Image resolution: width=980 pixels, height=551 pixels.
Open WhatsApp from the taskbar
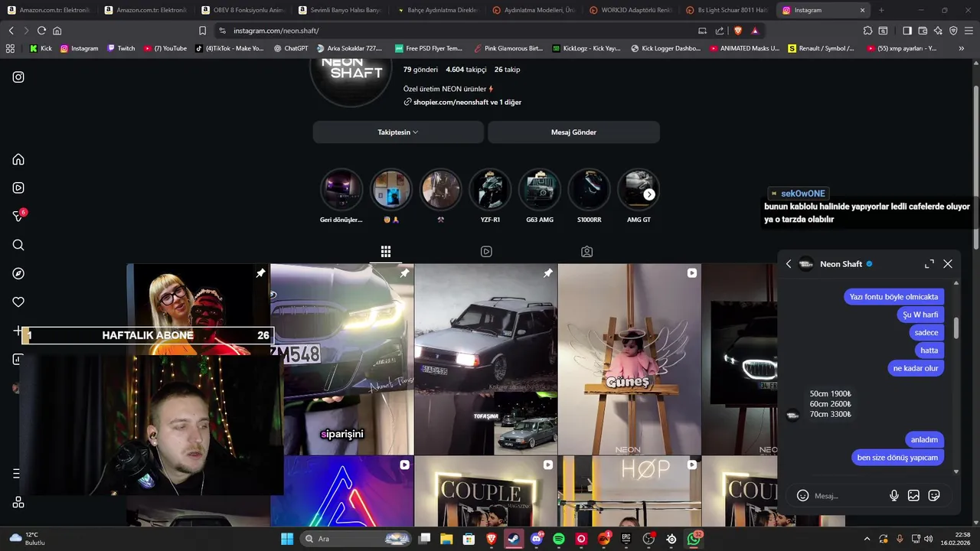coord(694,539)
